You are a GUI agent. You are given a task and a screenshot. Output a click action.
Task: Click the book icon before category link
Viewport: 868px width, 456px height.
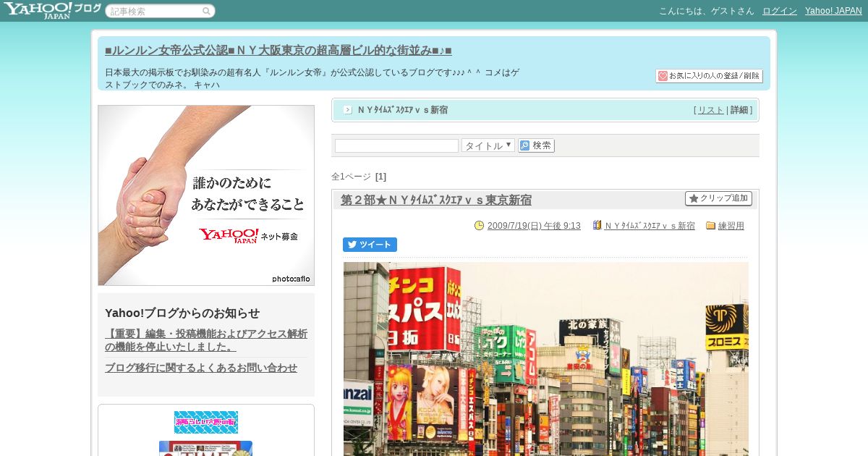click(597, 225)
